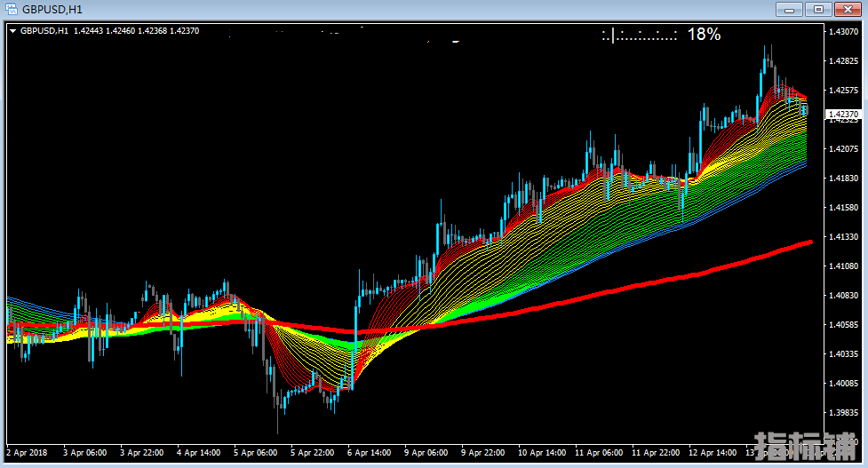Click the 1.43070 price axis label
868x468 pixels.
click(x=842, y=32)
